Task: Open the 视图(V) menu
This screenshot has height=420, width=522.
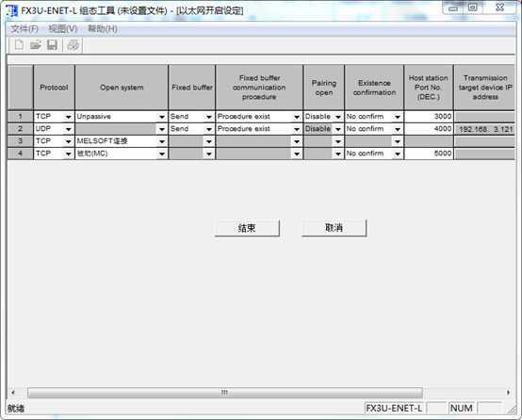Action: [x=62, y=29]
